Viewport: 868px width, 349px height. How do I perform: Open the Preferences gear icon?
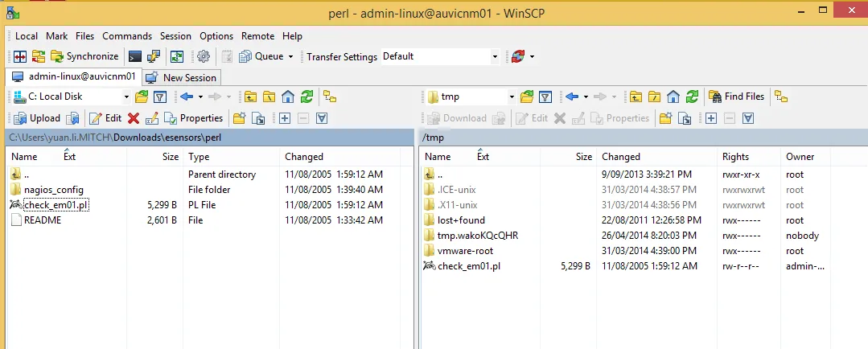[204, 56]
